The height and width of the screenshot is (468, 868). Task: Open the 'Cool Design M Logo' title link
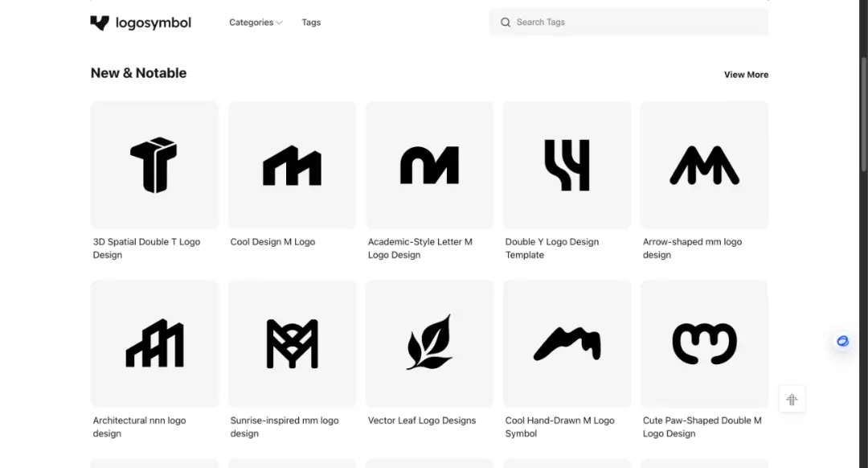tap(272, 242)
